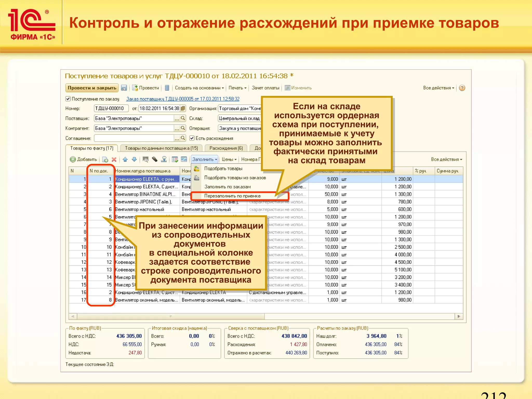This screenshot has height=399, width=532.
Task: Open Соглашение lookup with magnifier icon
Action: click(183, 138)
